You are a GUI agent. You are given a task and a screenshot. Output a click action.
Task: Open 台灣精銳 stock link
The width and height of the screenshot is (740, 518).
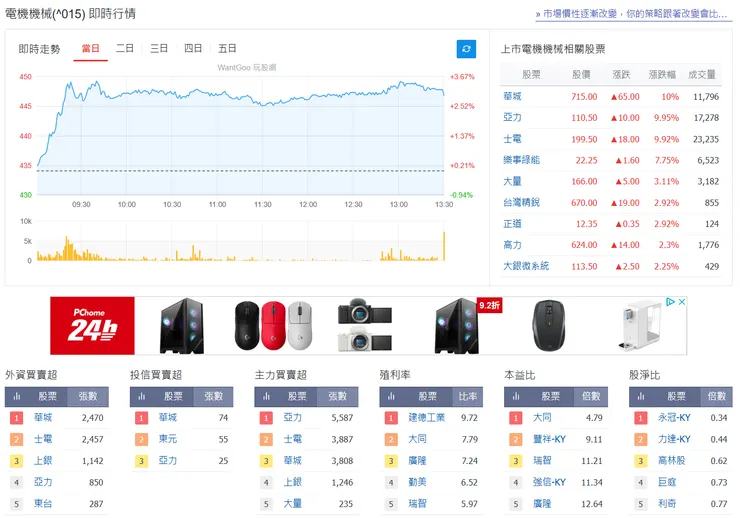tap(521, 202)
